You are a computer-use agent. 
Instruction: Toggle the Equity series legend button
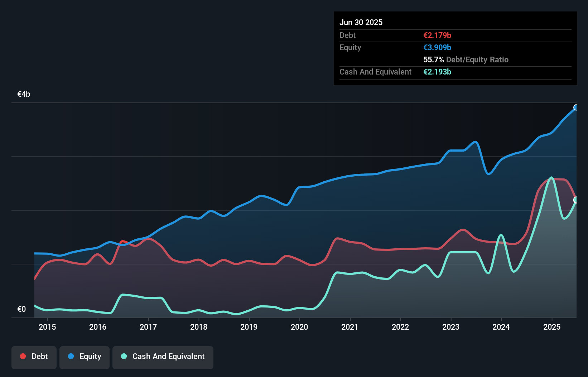pos(85,357)
